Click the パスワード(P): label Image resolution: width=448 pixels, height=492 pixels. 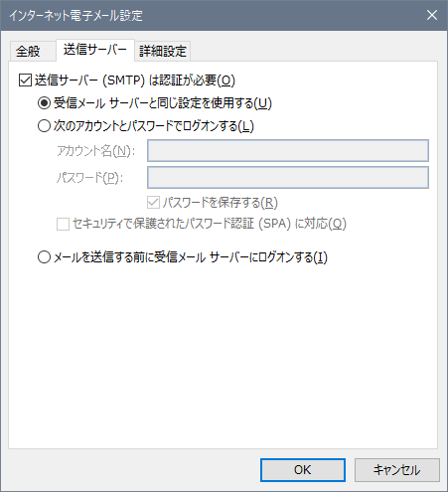(x=89, y=178)
